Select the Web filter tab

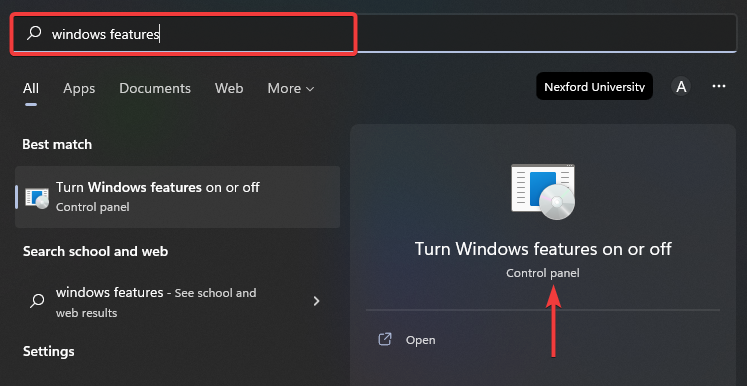point(229,88)
